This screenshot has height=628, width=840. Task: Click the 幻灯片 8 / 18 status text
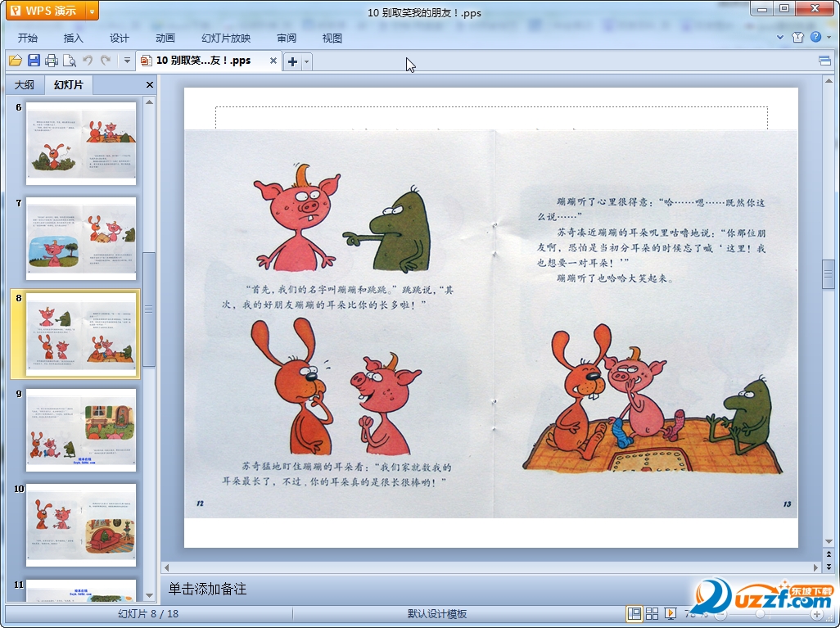click(148, 613)
